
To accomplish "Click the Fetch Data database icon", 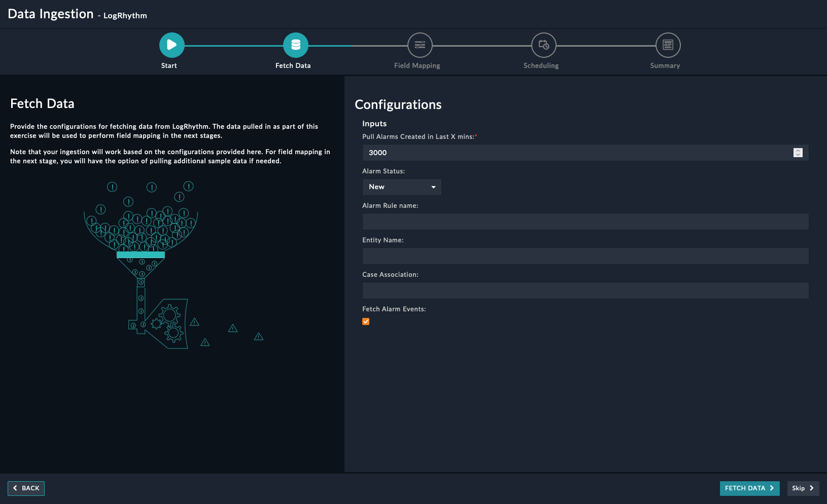I will 295,45.
